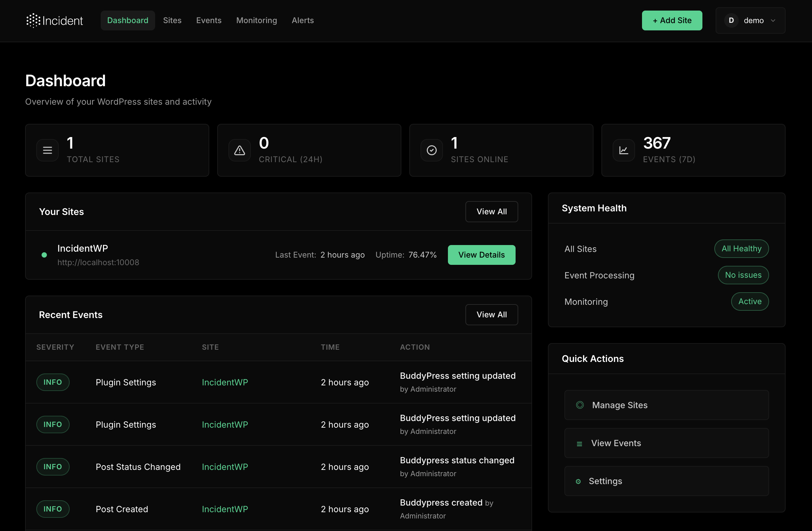Viewport: 812px width, 531px height.
Task: Click the list icon beside View Events
Action: click(580, 443)
